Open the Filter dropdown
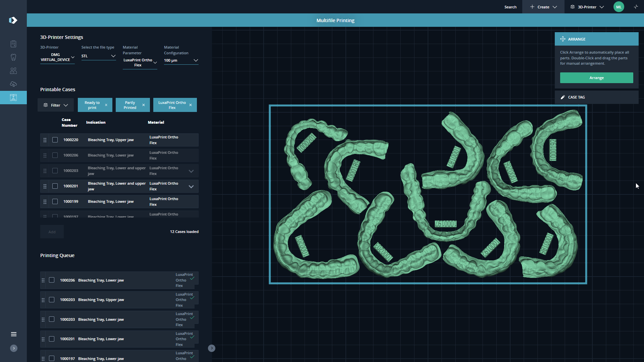The width and height of the screenshot is (644, 362). 56,105
